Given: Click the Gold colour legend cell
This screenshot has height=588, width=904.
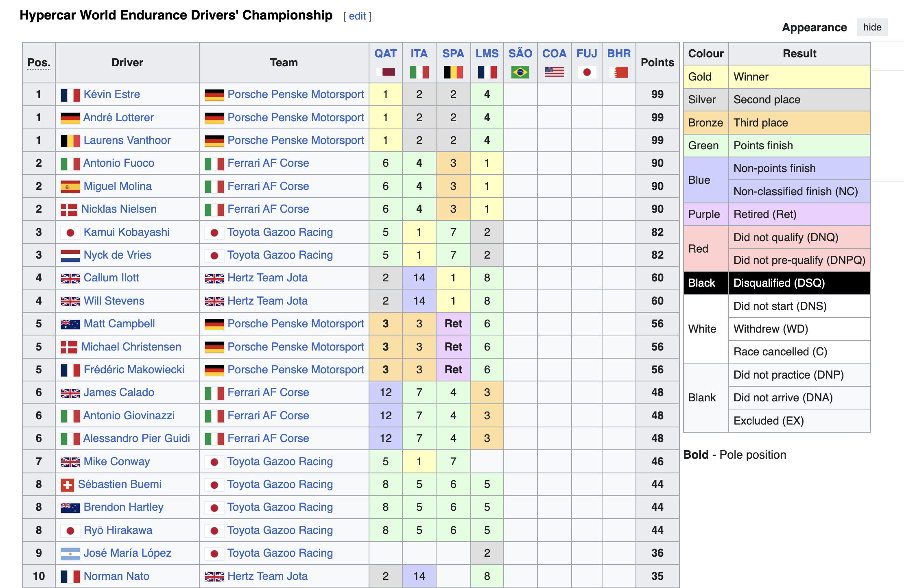Looking at the screenshot, I should [x=706, y=77].
